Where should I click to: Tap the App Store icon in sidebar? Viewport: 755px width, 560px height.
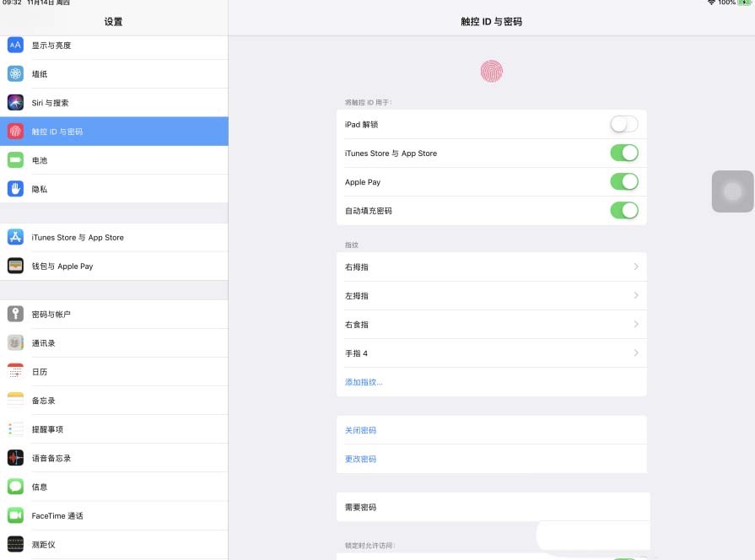tap(15, 237)
